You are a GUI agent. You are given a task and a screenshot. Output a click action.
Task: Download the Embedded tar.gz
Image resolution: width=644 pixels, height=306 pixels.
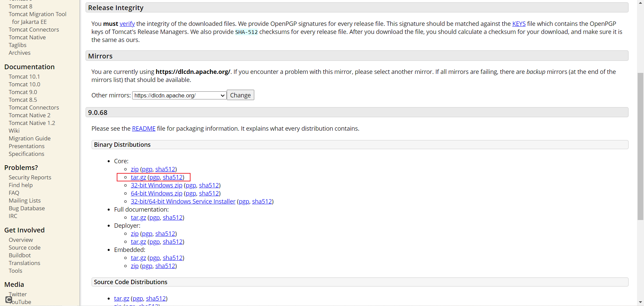138,258
